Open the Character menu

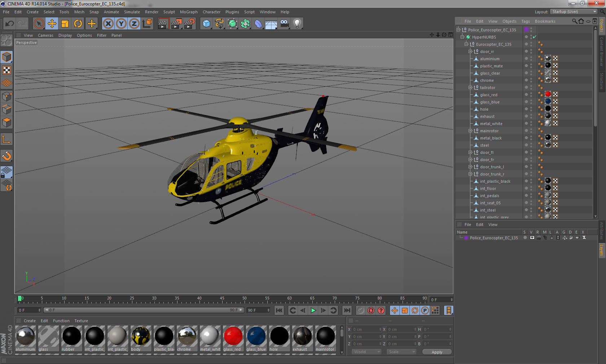pos(211,12)
